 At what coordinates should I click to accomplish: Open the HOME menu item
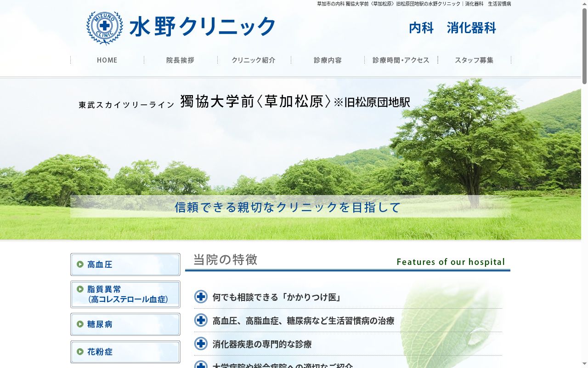(107, 60)
